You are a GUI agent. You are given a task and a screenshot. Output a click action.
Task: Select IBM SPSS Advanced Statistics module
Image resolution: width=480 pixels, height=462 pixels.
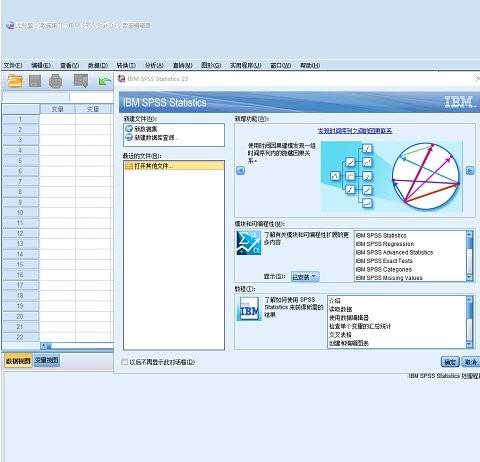coord(394,252)
